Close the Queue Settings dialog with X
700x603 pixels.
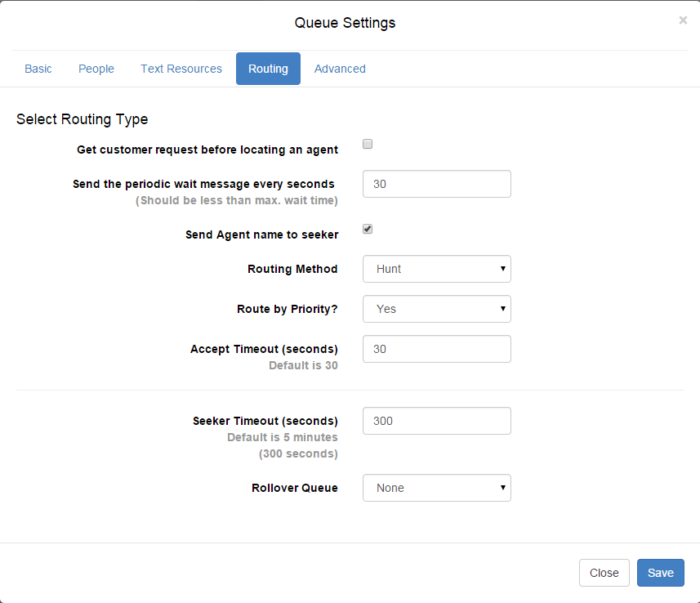tap(683, 20)
